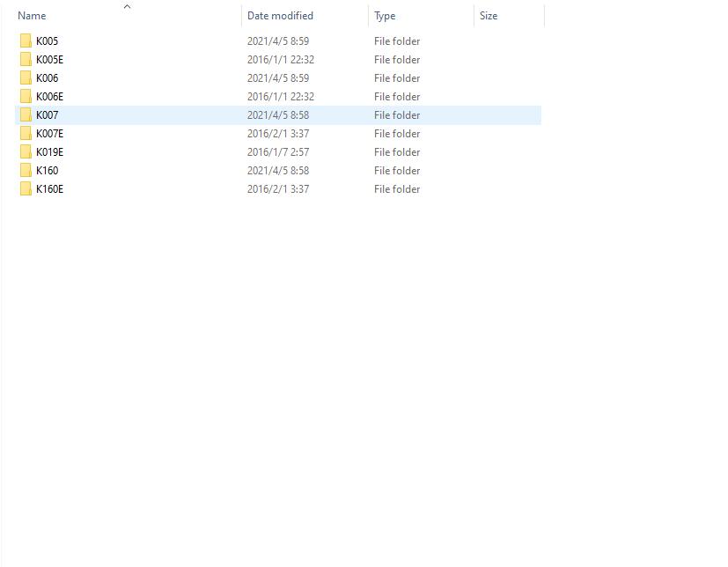
Task: Click K160E's date 2016/2/1 3:37
Action: pyautogui.click(x=278, y=189)
